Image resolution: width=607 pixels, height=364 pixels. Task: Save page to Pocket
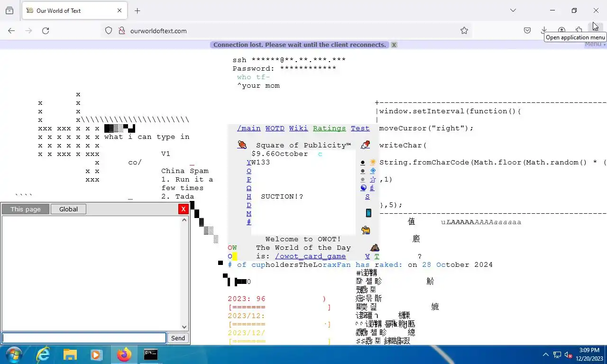point(527,30)
